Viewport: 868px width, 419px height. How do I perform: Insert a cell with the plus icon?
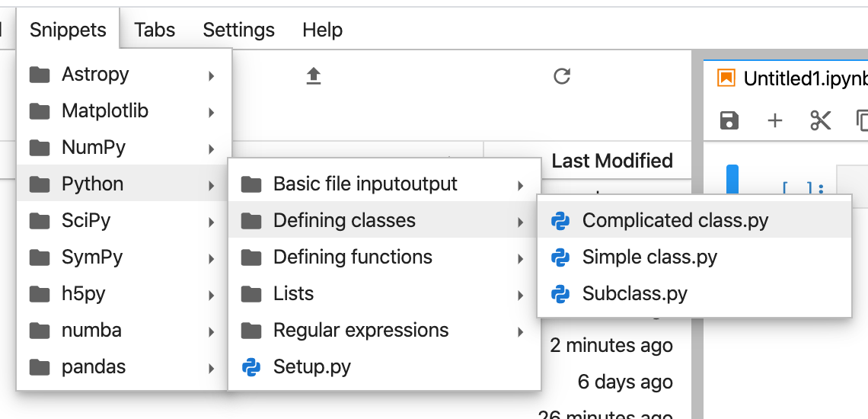774,120
